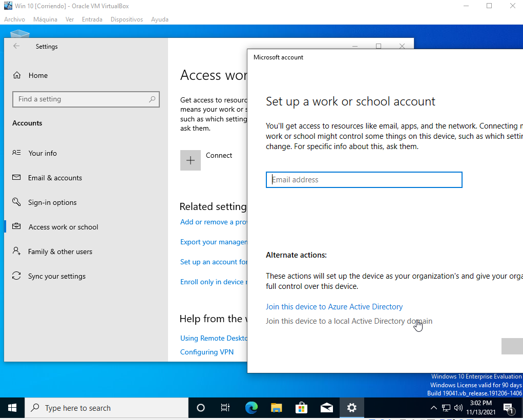
Task: Open Microsoft Edge from taskbar
Action: coord(251,408)
